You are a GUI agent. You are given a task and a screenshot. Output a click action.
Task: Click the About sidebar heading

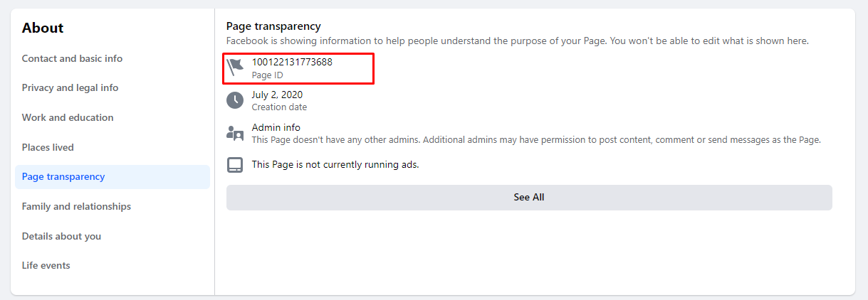pyautogui.click(x=43, y=28)
